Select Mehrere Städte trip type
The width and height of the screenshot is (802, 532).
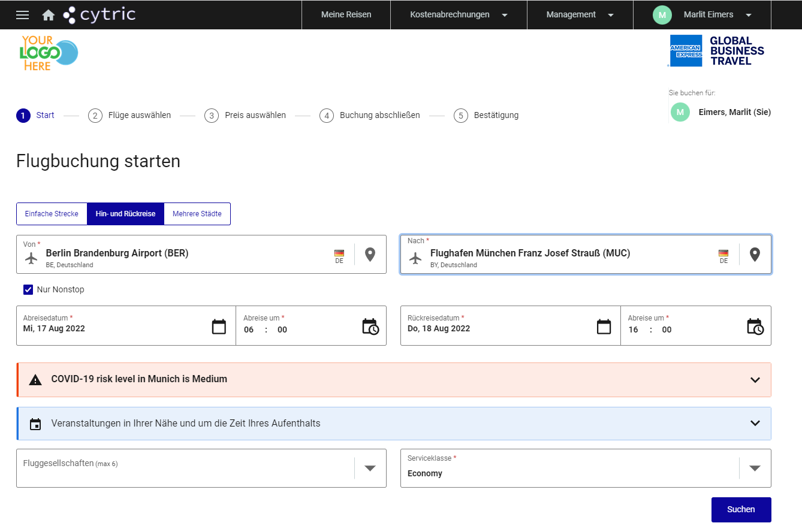[197, 214]
